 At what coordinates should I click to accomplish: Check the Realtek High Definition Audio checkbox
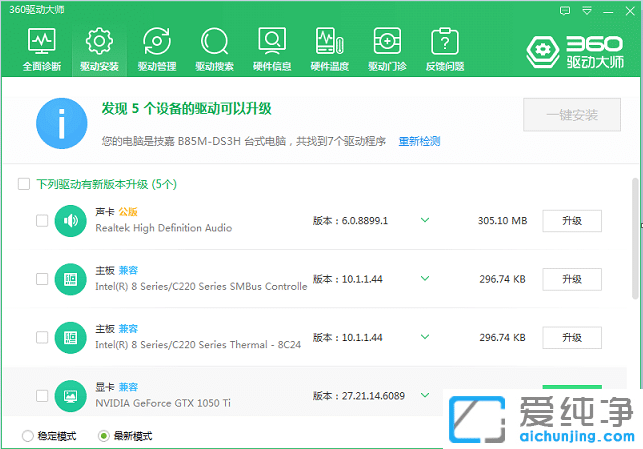pos(42,221)
